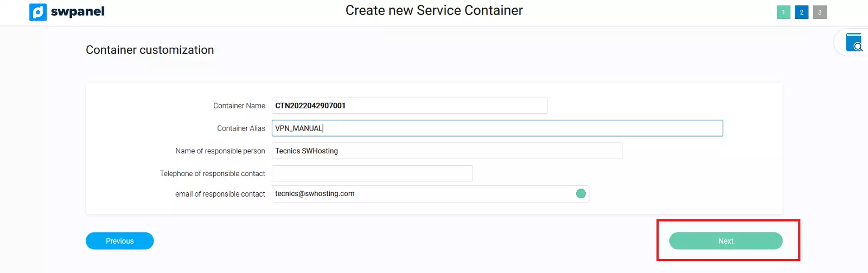Click the email of responsible contact field
This screenshot has height=273, width=868.
423,194
